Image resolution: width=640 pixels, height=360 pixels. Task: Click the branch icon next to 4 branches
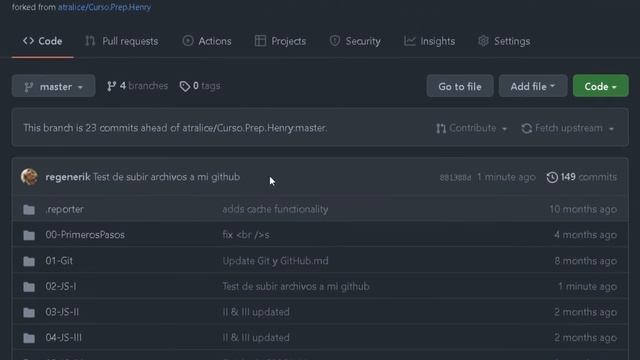click(111, 86)
